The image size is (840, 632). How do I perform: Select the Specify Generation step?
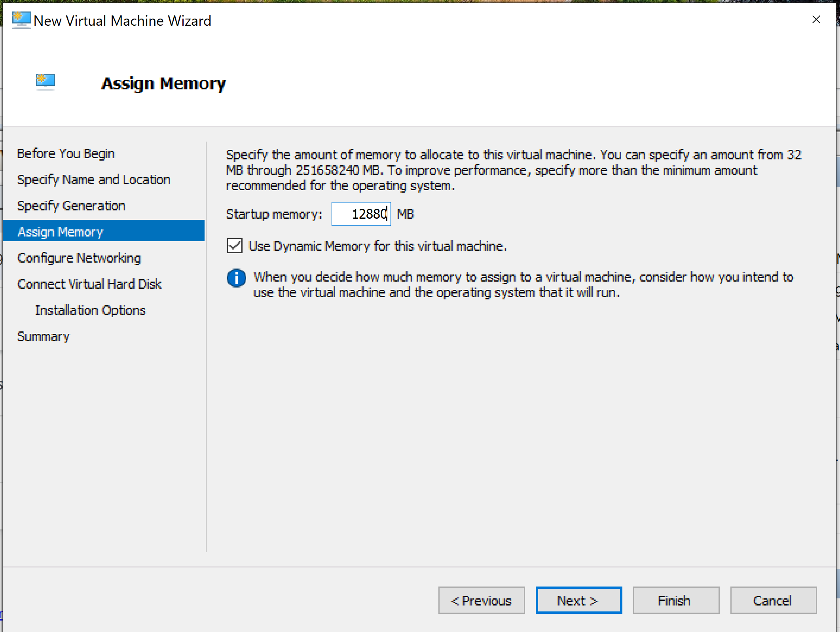pos(71,206)
